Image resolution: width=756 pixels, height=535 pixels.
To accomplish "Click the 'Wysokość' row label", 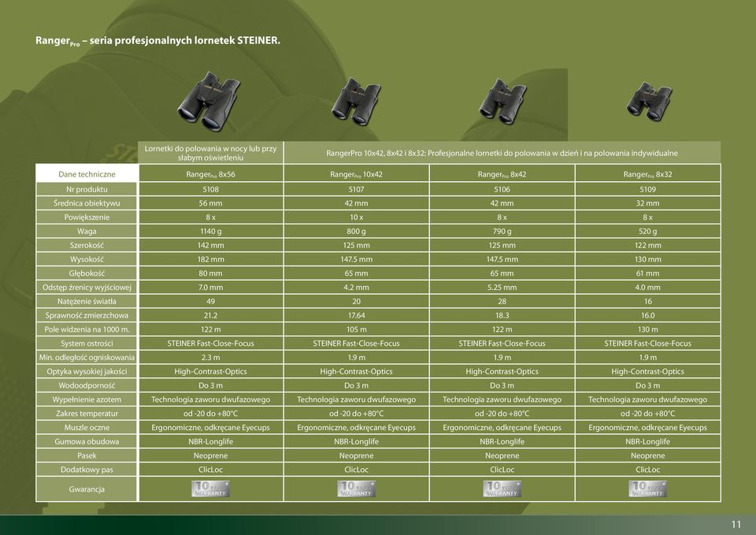I will coord(87,259).
